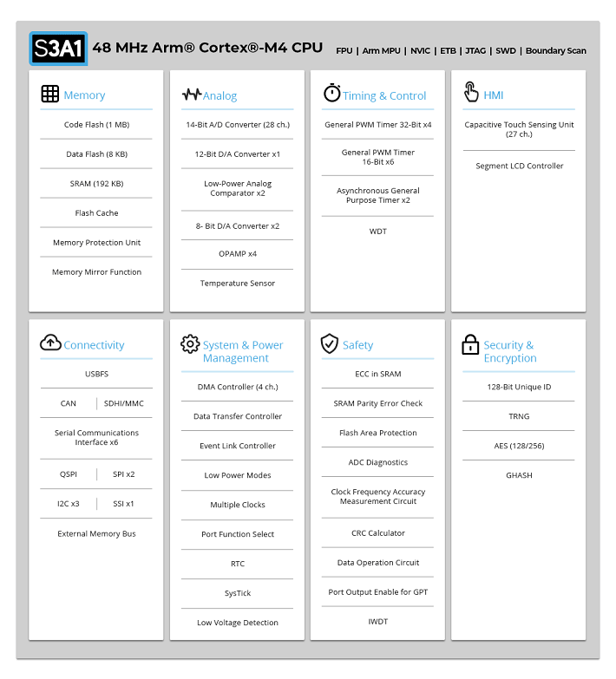Click Memory Mirror Function entry
616x679 pixels.
pyautogui.click(x=96, y=272)
